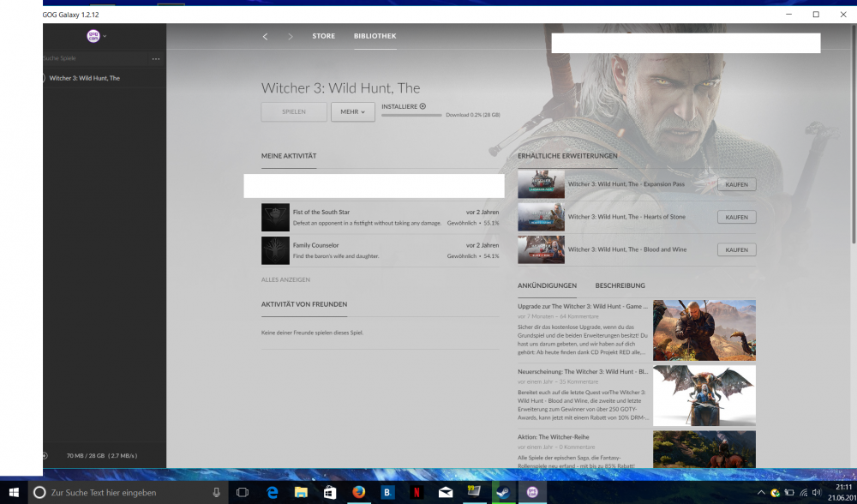This screenshot has height=504, width=857.
Task: Switch to the BESCHREIBUNG tab
Action: coord(620,285)
